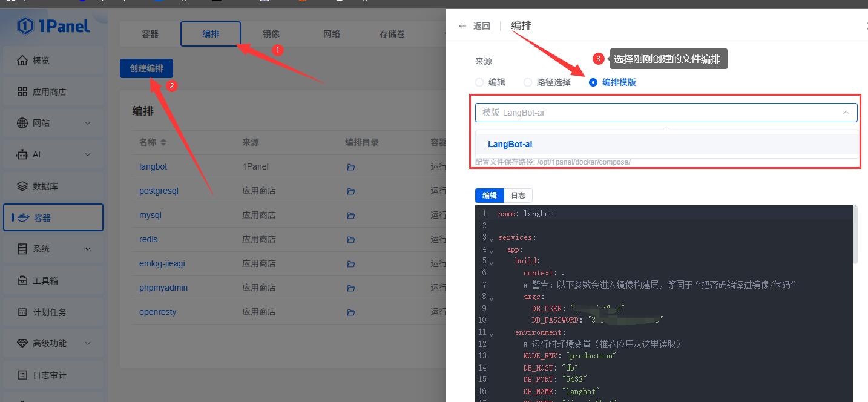Expand the 系统 sidebar submenu
Screen dimensions: 868x402
[87, 249]
